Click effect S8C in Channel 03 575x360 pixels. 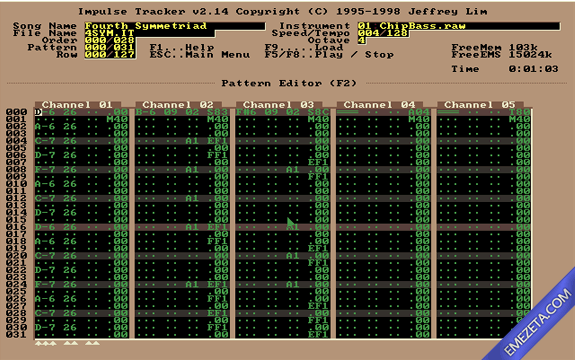318,112
